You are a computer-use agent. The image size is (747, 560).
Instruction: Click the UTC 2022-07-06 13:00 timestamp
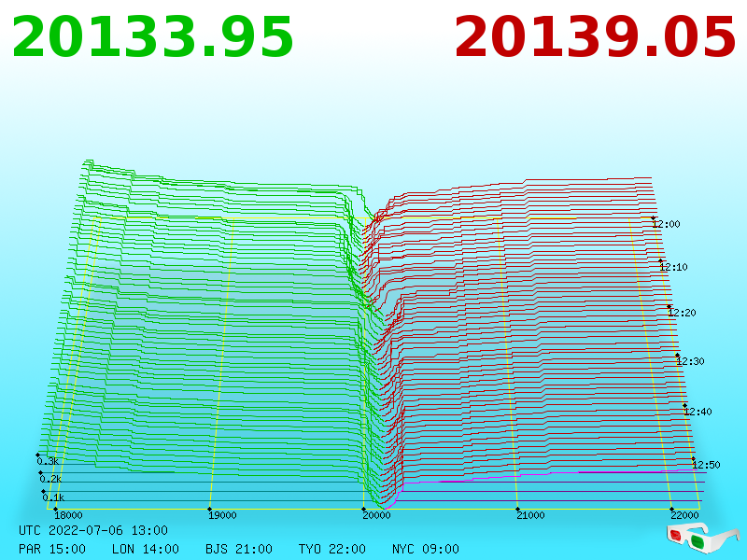93,530
